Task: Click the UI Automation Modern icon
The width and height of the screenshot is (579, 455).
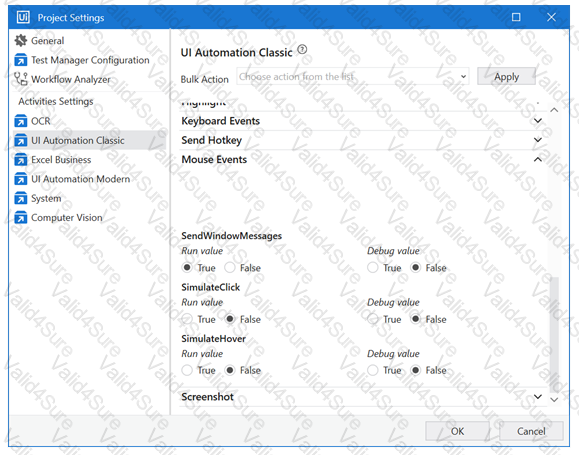Action: 21,179
